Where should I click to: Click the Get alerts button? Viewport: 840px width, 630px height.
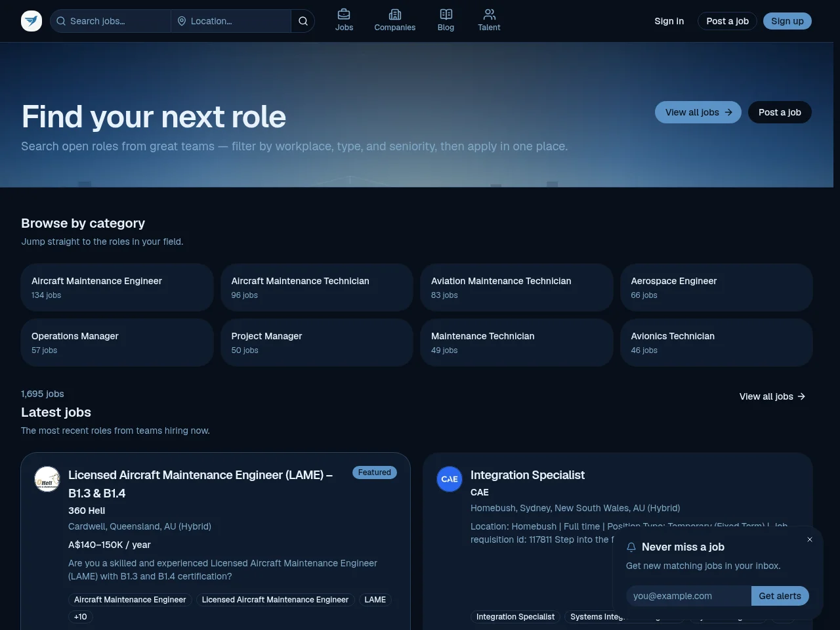[x=780, y=596]
